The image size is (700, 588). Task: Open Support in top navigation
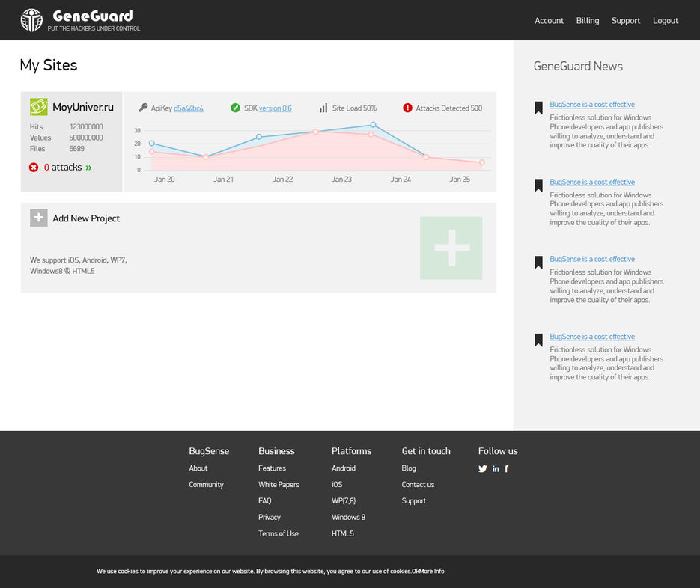coord(625,20)
